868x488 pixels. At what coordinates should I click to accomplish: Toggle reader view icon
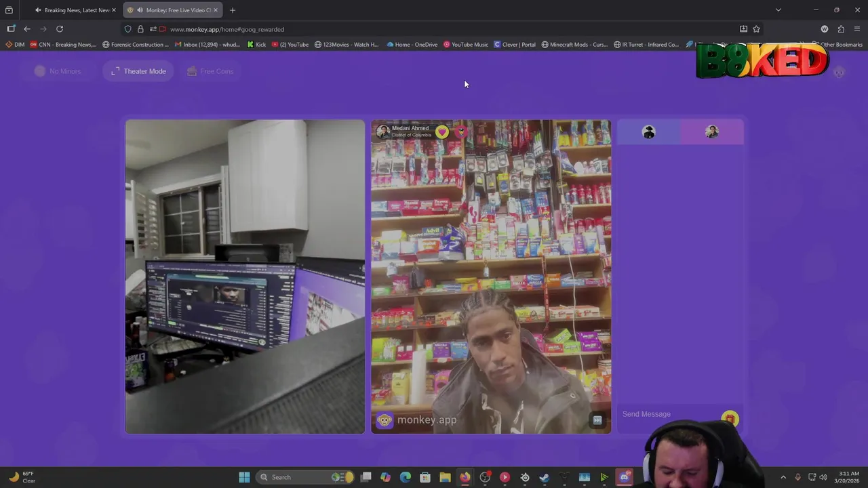click(x=743, y=29)
